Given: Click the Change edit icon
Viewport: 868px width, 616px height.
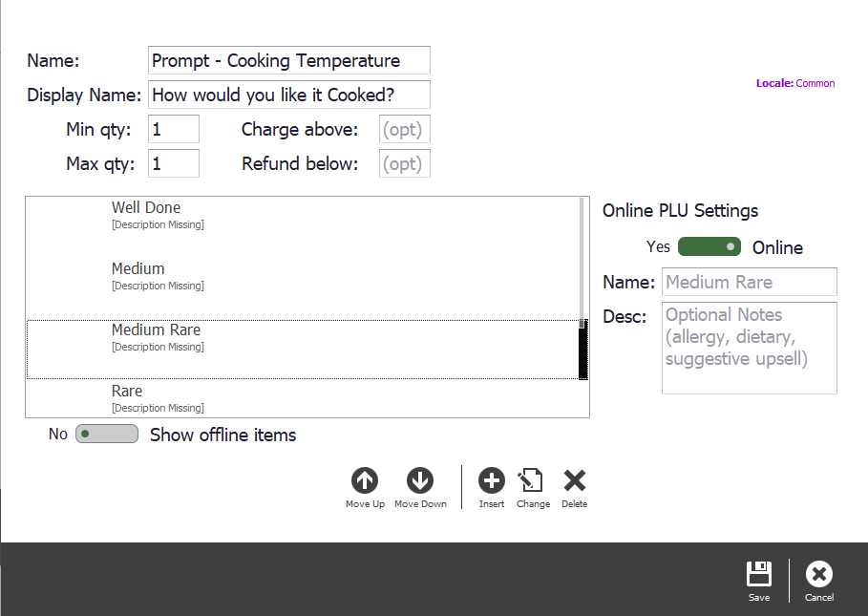Looking at the screenshot, I should point(532,480).
